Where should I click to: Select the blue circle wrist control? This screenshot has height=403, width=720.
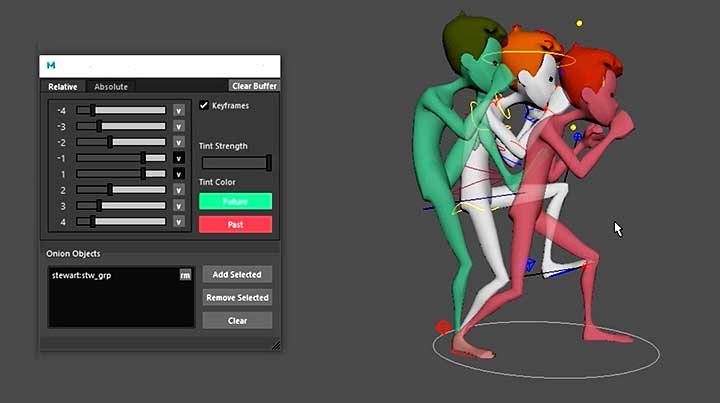tap(577, 137)
